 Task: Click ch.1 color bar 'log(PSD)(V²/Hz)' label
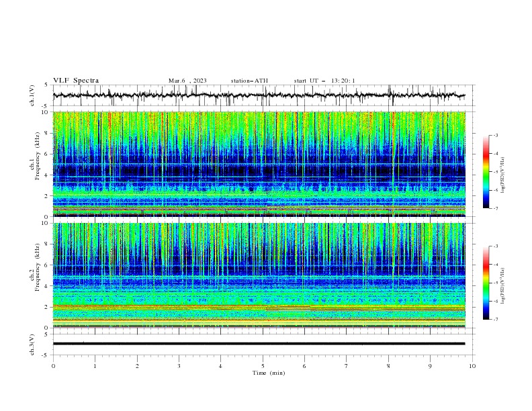503,175
